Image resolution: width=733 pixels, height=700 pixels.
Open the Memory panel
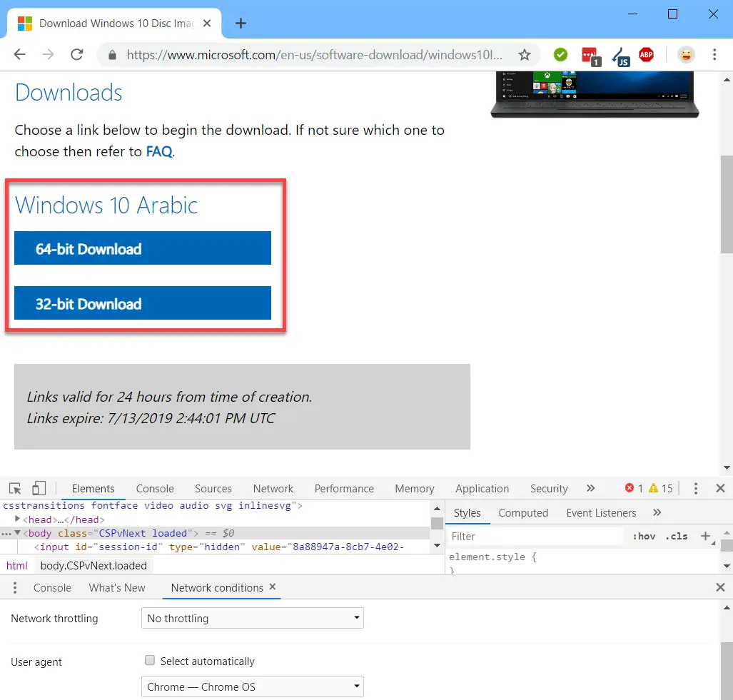point(415,488)
